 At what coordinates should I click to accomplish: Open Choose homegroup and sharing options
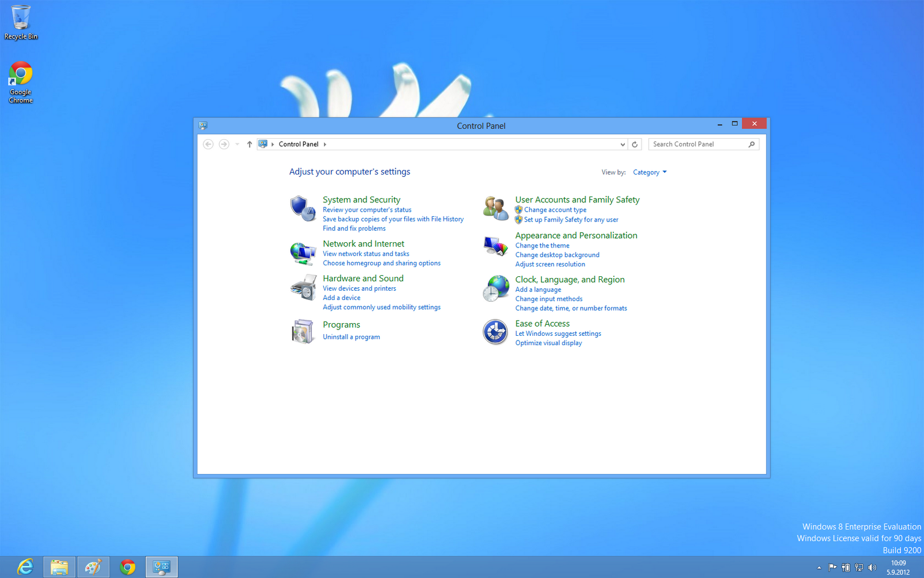coord(382,263)
